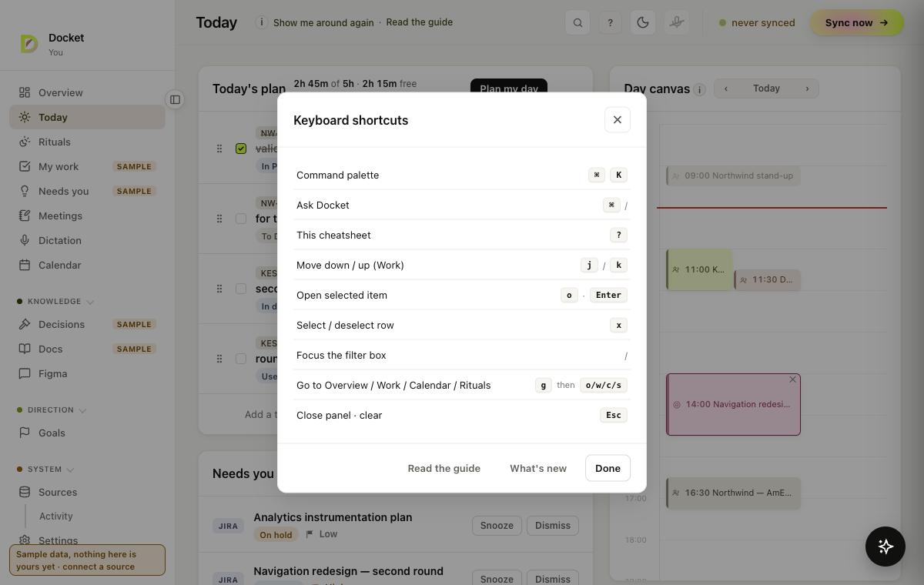The image size is (924, 585).
Task: Click the Sources database icon
Action: point(25,492)
